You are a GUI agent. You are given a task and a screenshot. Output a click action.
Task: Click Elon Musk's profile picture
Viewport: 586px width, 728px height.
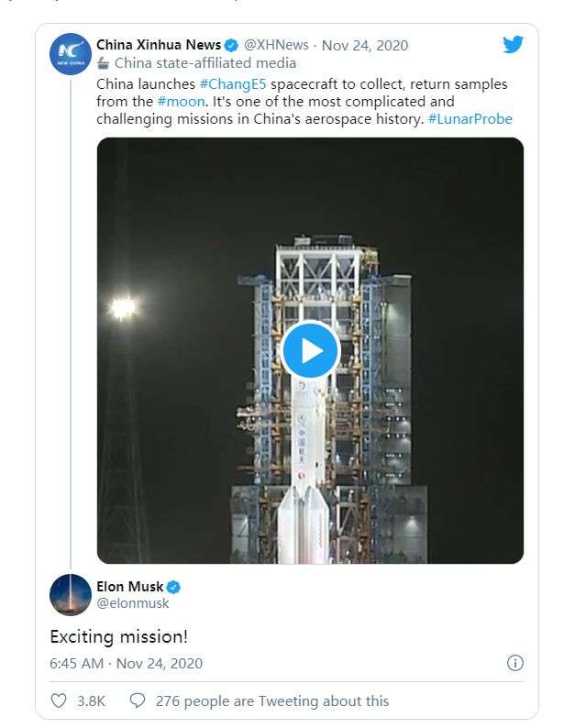click(x=71, y=594)
